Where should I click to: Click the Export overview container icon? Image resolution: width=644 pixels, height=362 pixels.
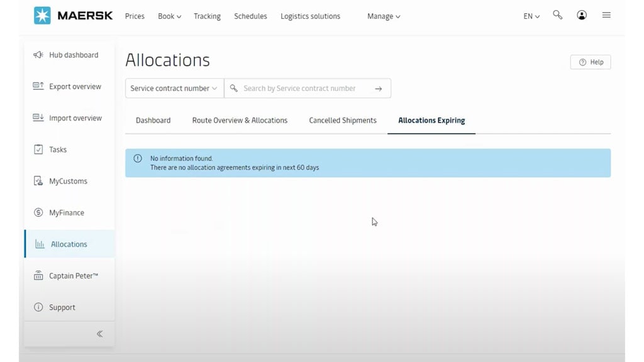38,86
